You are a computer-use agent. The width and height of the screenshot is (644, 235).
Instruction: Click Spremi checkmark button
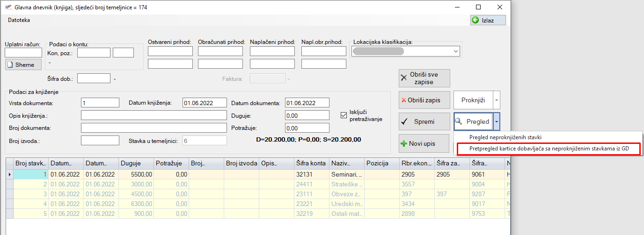pyautogui.click(x=424, y=121)
